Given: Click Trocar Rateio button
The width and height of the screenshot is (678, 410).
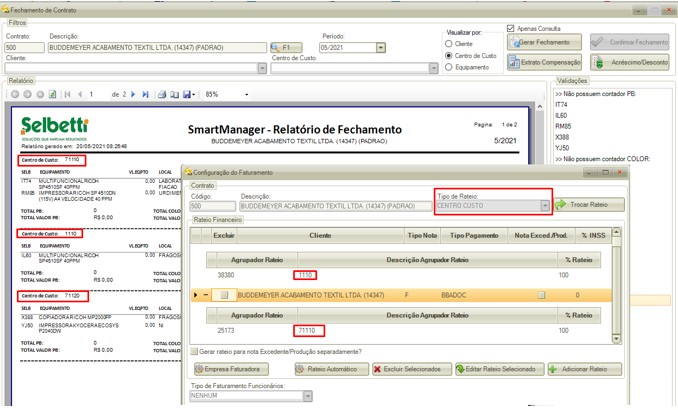Looking at the screenshot, I should [x=589, y=205].
